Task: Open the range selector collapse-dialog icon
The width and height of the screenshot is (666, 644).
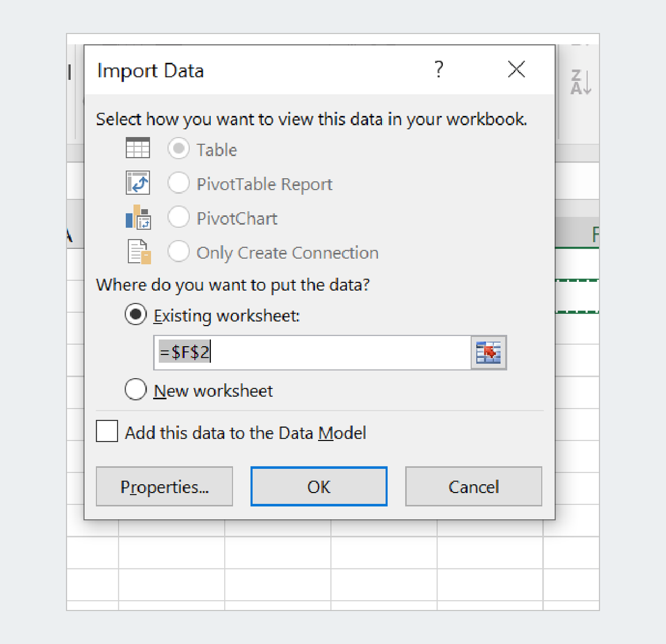Action: click(x=488, y=352)
